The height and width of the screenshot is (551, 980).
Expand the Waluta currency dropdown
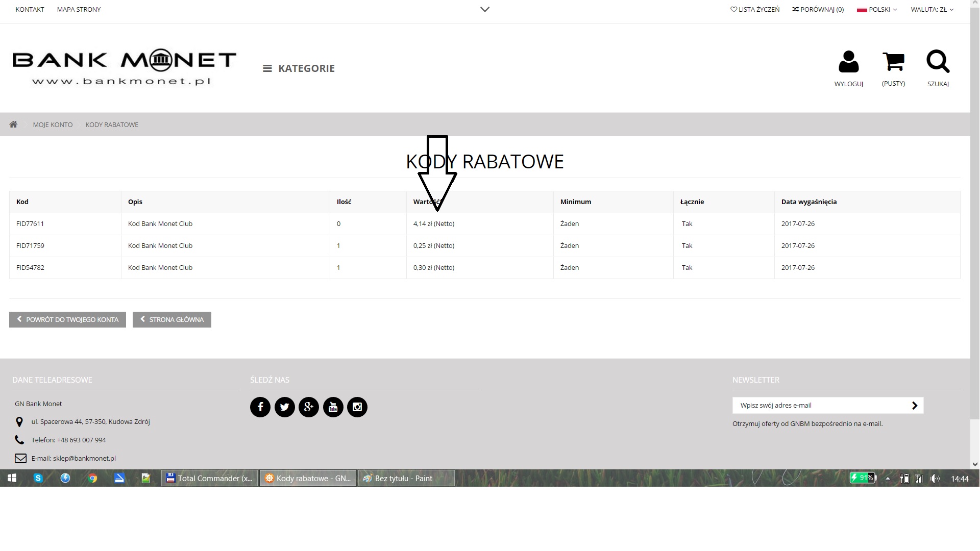coord(932,9)
